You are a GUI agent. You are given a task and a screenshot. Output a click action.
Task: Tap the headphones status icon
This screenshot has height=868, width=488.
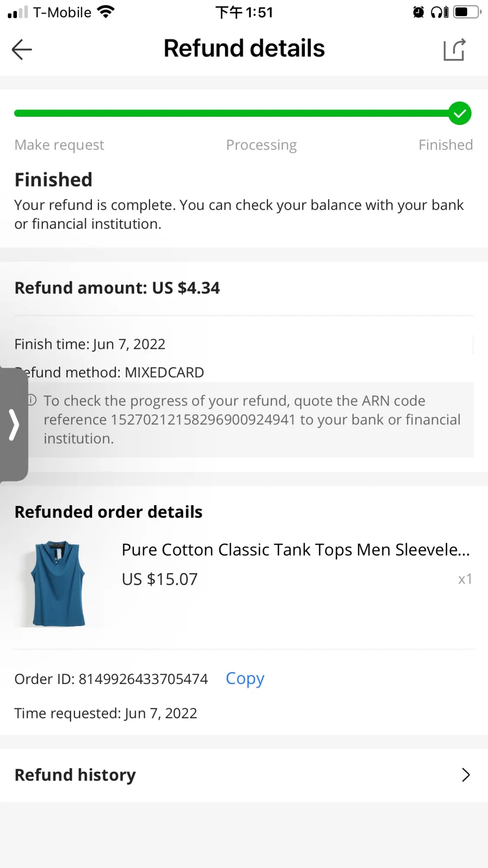pyautogui.click(x=439, y=12)
